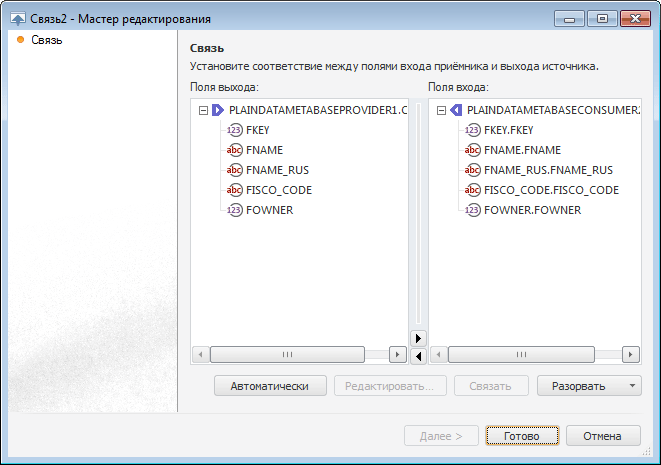Click the input fields horizontal scrollbar thumb
This screenshot has height=465, width=661.
point(525,354)
